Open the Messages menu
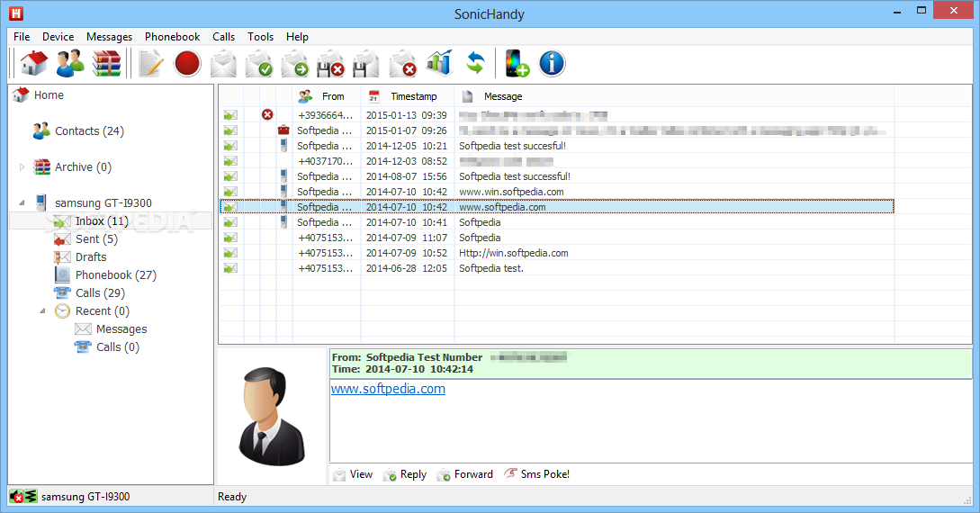The height and width of the screenshot is (513, 980). click(x=110, y=37)
